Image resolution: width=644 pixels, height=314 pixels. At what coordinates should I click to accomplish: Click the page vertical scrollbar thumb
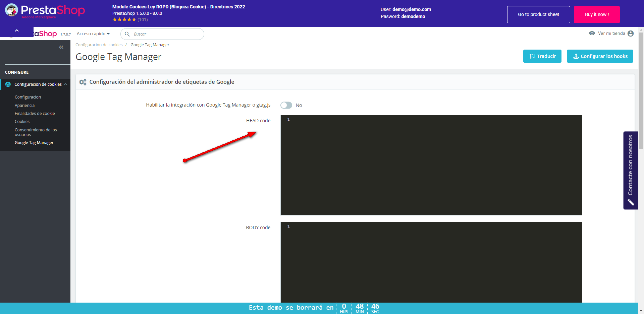[x=641, y=90]
